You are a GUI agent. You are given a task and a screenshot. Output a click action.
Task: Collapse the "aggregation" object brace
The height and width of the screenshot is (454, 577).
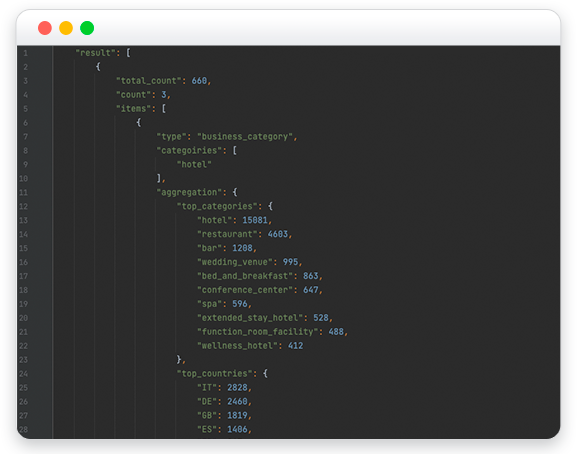click(x=235, y=192)
